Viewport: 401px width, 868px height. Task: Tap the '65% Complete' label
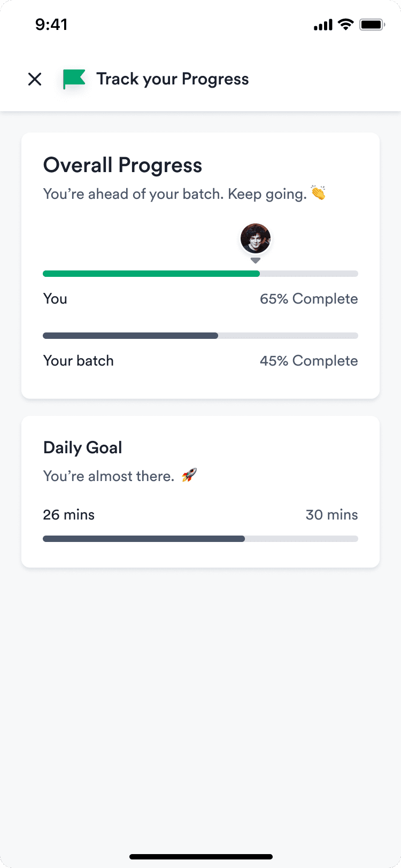tap(309, 299)
